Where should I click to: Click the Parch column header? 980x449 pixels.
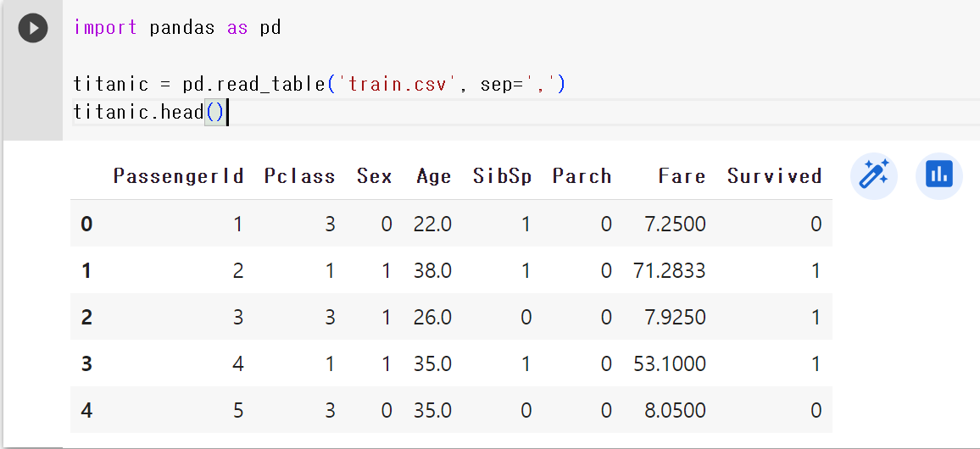582,176
